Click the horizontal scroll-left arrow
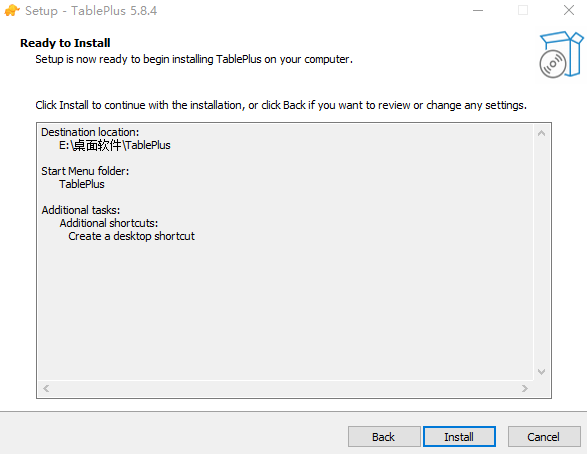587x454 pixels. click(x=46, y=389)
